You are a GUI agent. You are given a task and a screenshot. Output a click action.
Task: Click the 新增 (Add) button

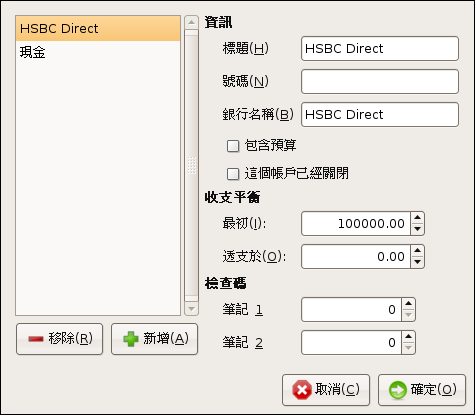click(x=154, y=339)
